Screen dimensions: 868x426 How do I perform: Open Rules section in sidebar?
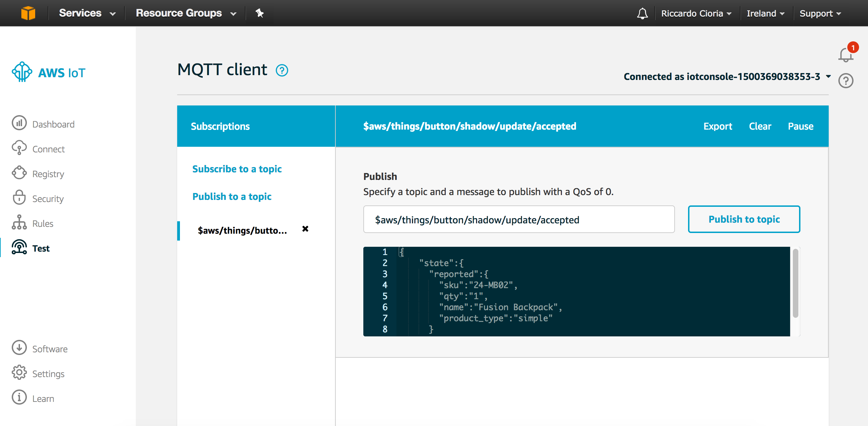coord(43,223)
